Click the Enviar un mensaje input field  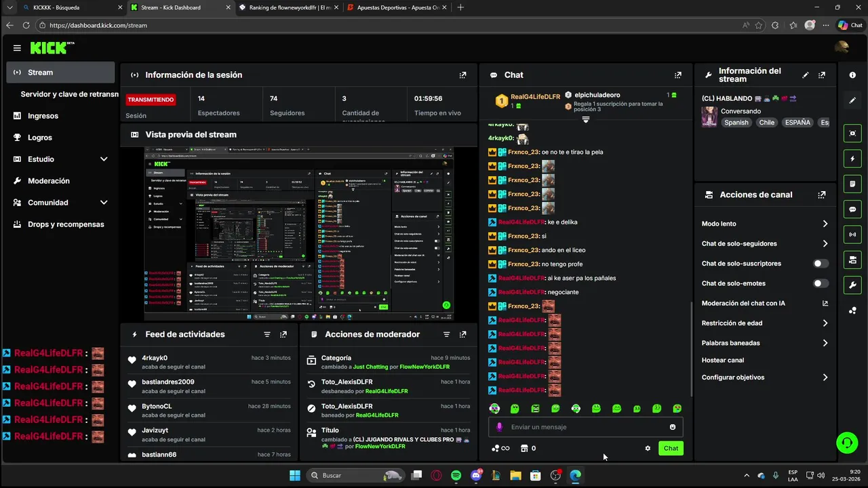coord(586,427)
